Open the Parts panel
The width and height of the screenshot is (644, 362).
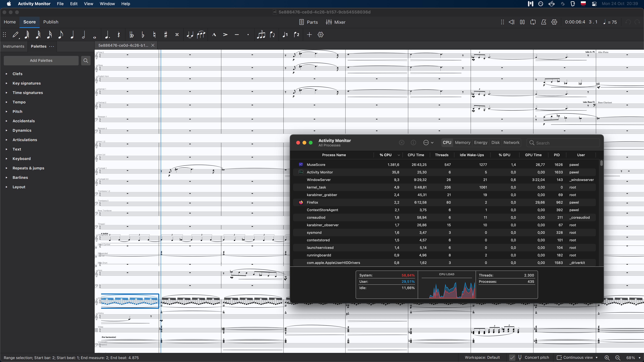coord(308,22)
